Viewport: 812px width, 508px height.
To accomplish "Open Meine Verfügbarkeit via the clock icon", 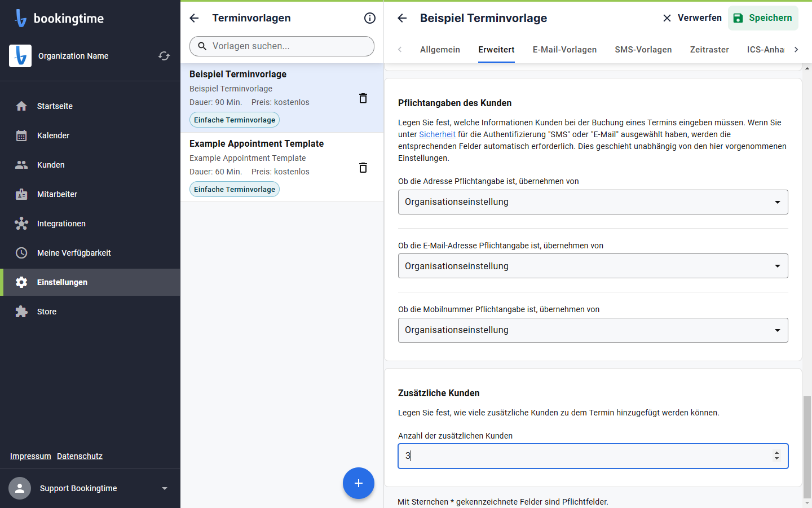I will (21, 253).
